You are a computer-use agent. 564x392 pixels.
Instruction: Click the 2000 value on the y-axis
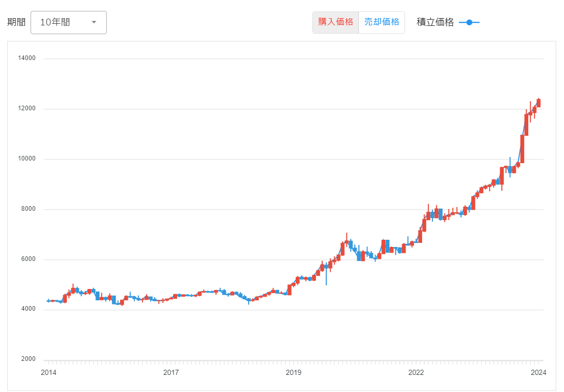click(28, 359)
